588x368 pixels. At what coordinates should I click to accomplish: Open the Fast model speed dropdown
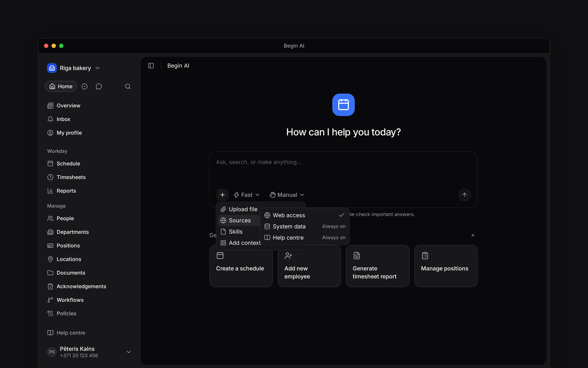(247, 195)
